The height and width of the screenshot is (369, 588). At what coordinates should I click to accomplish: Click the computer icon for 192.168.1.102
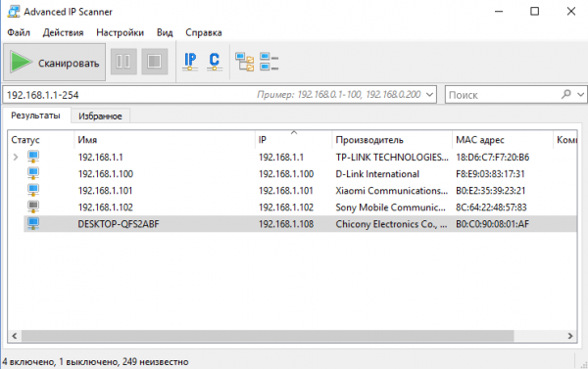(x=33, y=207)
